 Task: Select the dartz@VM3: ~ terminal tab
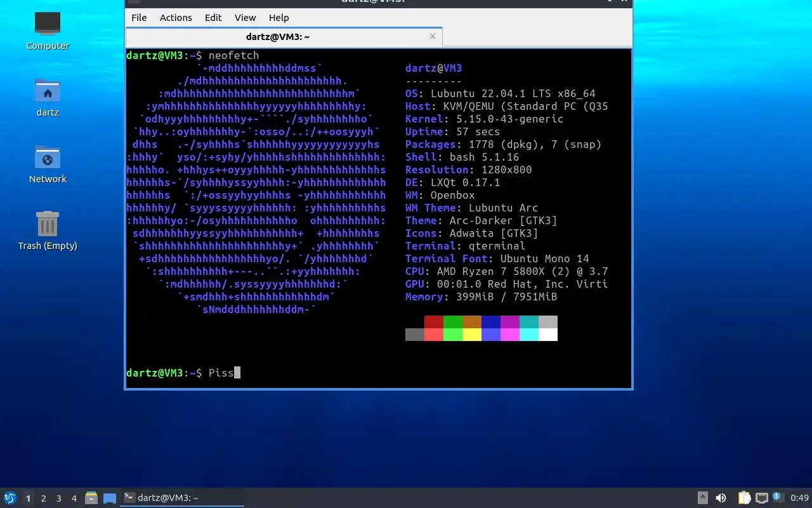(284, 37)
